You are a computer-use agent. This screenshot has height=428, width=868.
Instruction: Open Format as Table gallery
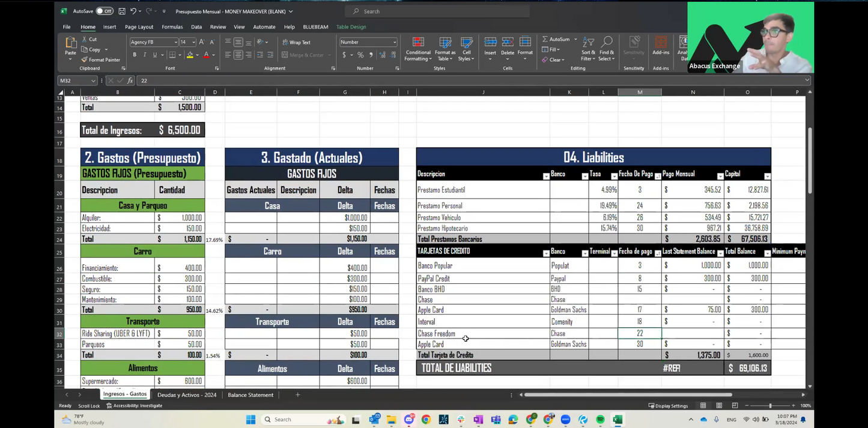pos(445,48)
